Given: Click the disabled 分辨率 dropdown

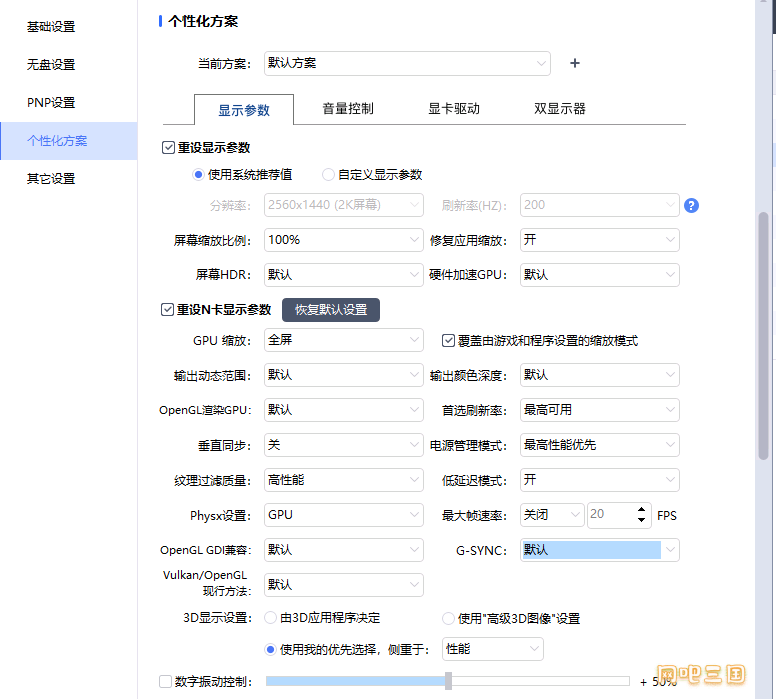Looking at the screenshot, I should (x=344, y=205).
